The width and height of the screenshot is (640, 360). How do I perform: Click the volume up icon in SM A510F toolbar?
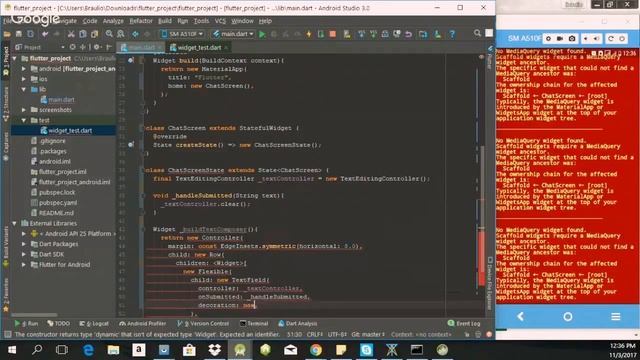(596, 39)
